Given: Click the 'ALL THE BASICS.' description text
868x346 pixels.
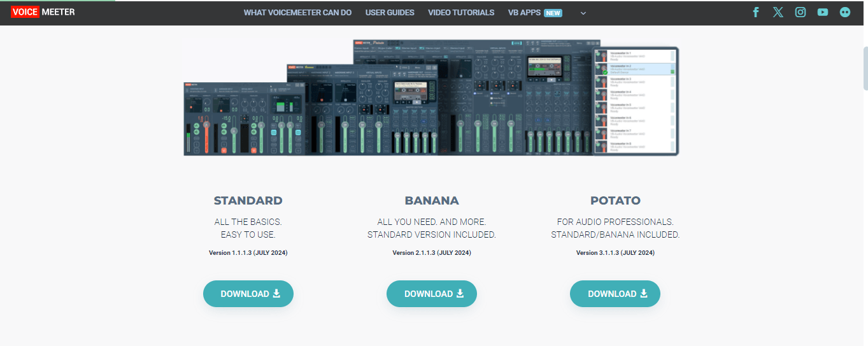Looking at the screenshot, I should (x=248, y=222).
